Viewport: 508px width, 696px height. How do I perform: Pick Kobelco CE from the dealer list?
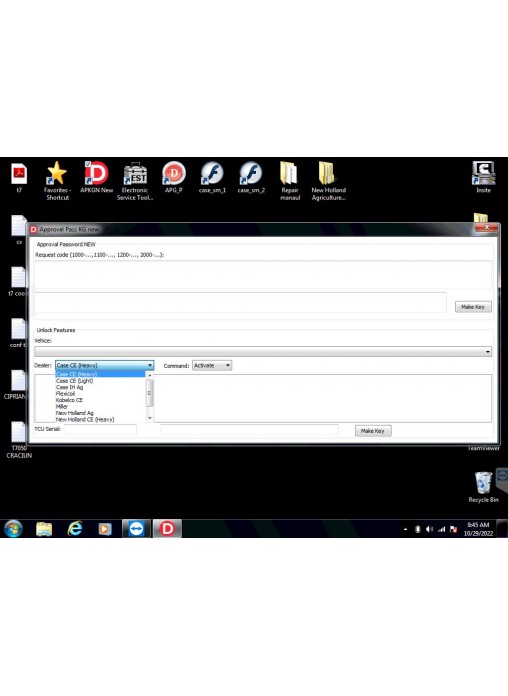coord(69,400)
